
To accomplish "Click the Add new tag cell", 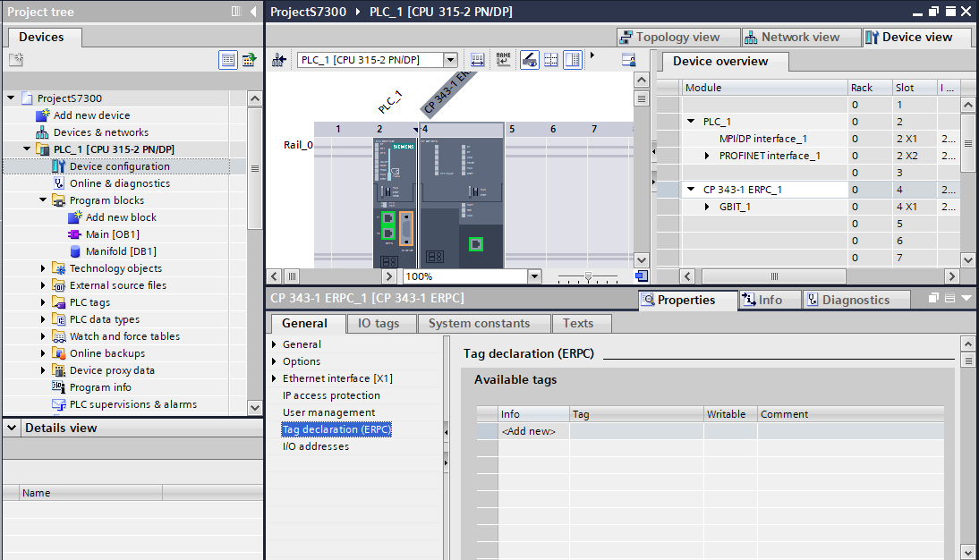I will (529, 431).
